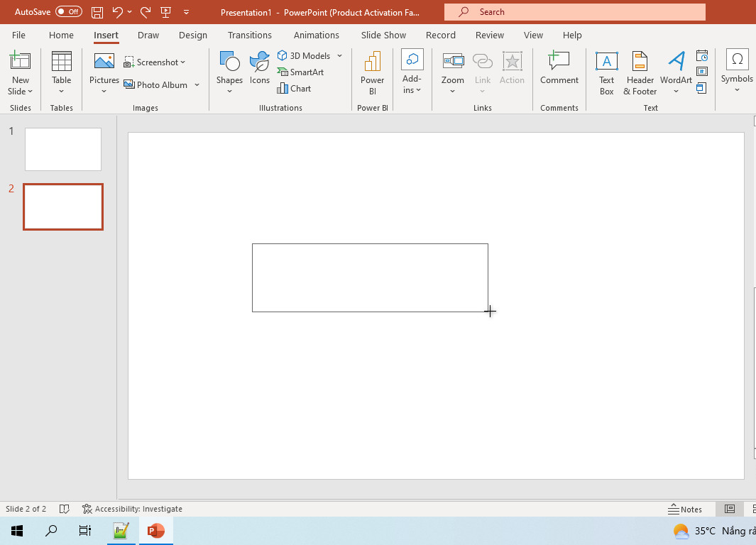Select slide 1 thumbnail
The width and height of the screenshot is (756, 545).
(63, 150)
